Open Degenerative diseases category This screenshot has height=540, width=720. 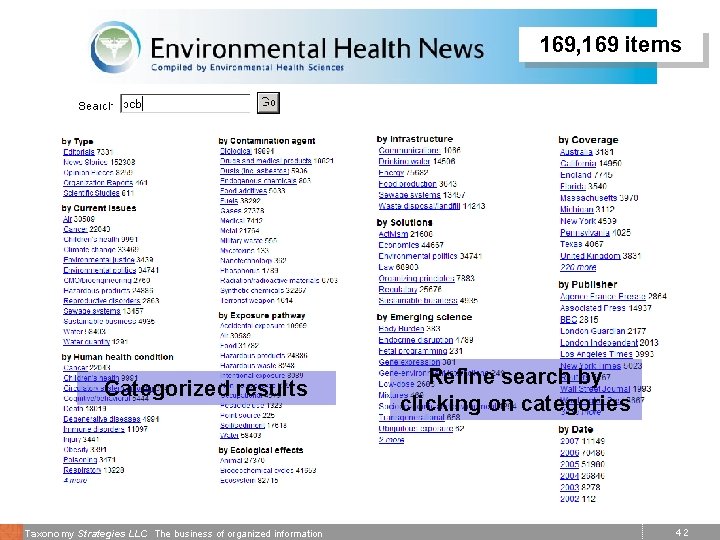pyautogui.click(x=101, y=419)
